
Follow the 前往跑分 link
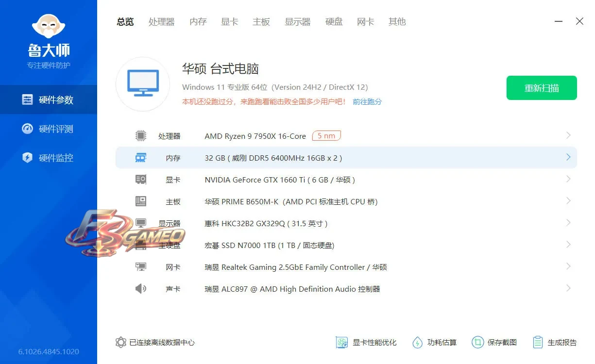367,102
